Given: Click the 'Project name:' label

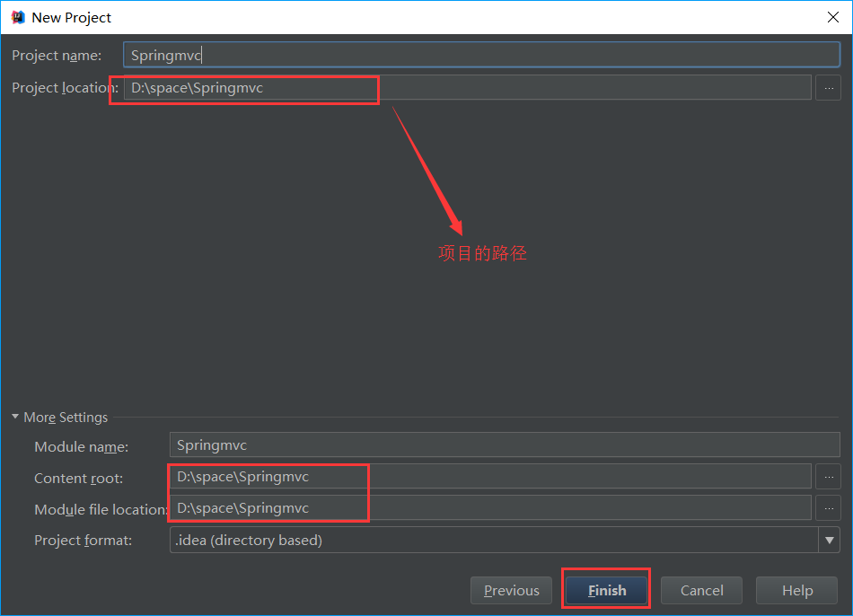Looking at the screenshot, I should (57, 56).
